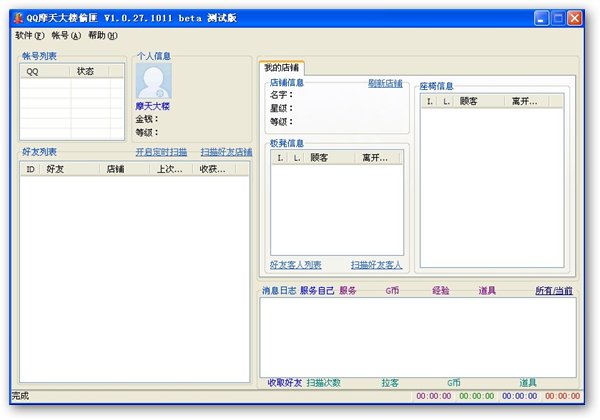Switch to the 我的店铺 tab
600x420 pixels.
(x=282, y=68)
